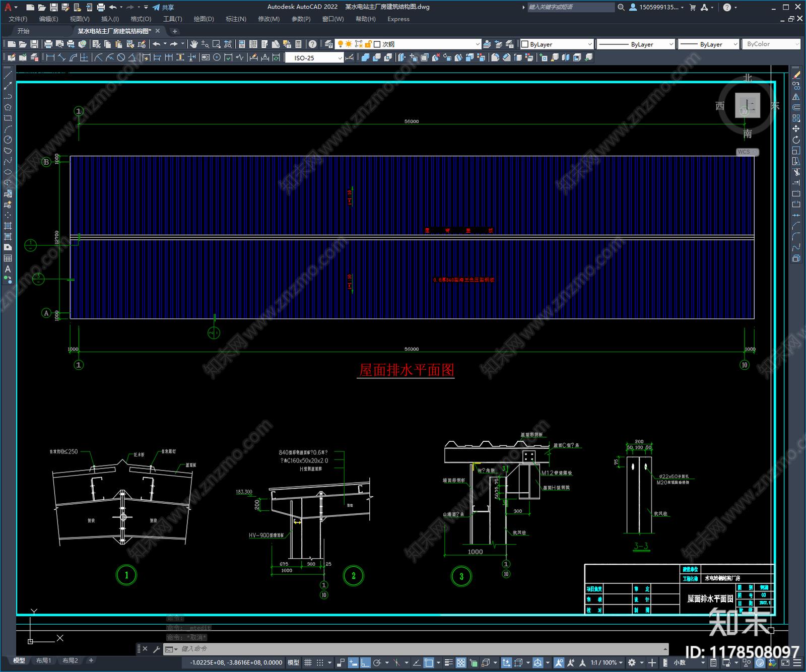806x672 pixels.
Task: Select the Move tool in modify toolbar
Action: tap(796, 129)
